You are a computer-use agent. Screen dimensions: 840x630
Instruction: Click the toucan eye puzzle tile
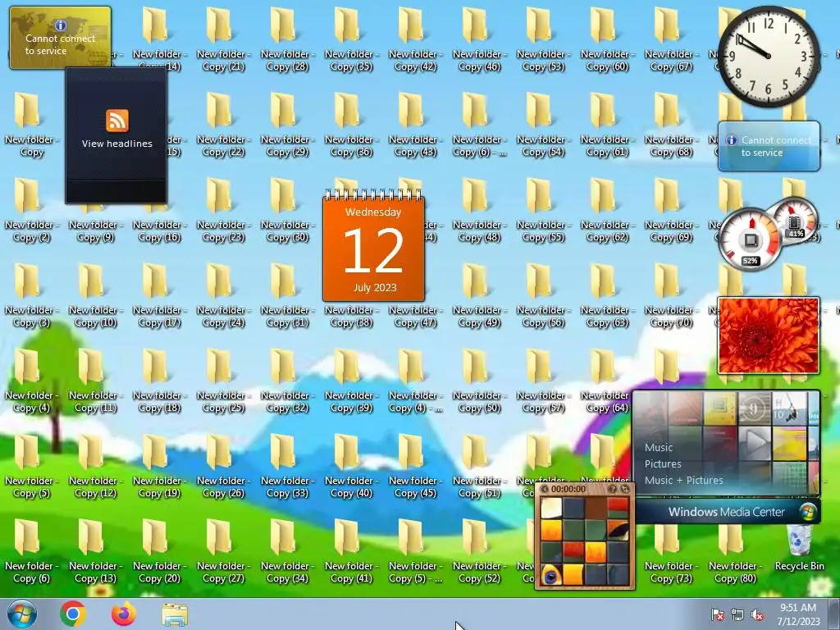551,575
